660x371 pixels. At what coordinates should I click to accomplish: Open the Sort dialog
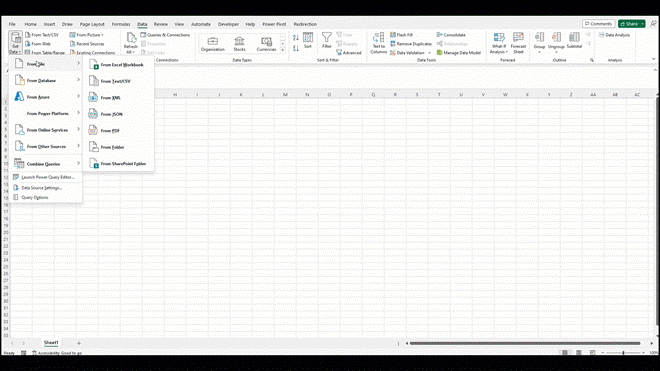pyautogui.click(x=308, y=40)
